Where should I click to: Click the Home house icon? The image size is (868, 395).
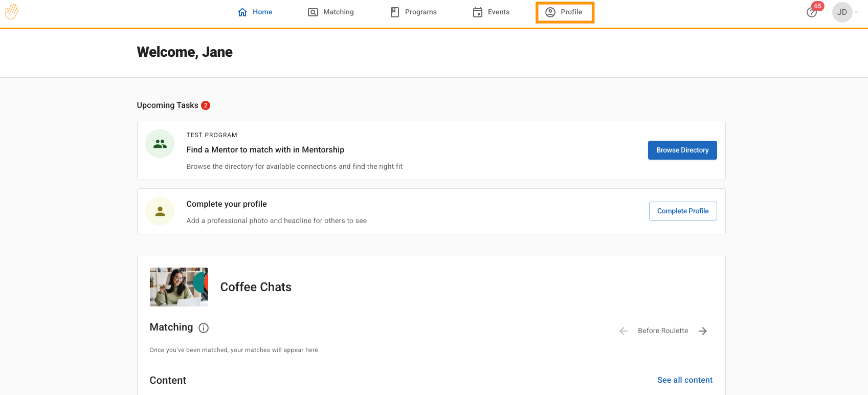pyautogui.click(x=242, y=12)
